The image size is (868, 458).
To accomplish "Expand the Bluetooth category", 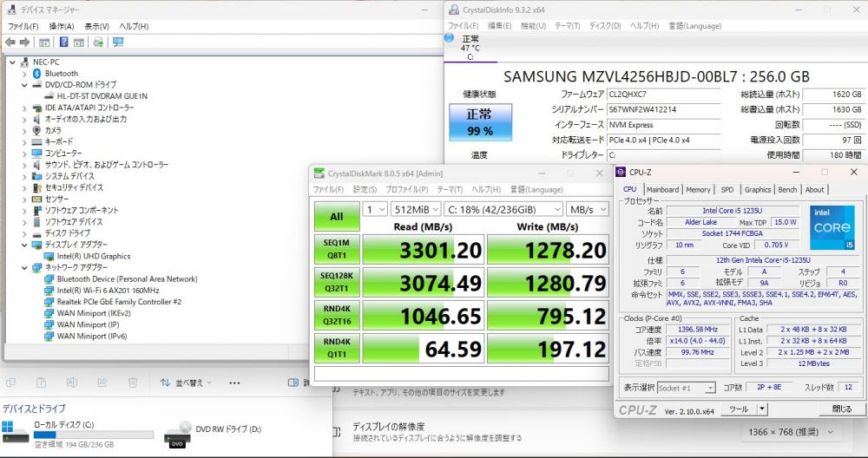I will pyautogui.click(x=24, y=74).
